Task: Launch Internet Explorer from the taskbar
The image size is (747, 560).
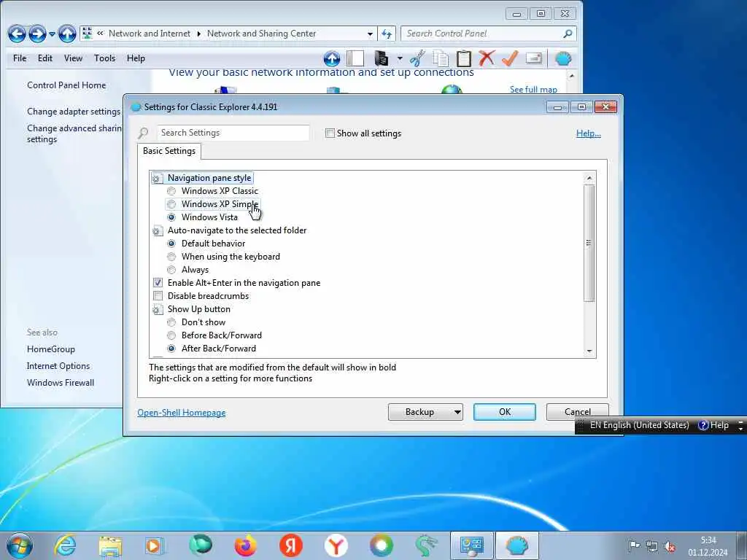Action: [x=65, y=545]
